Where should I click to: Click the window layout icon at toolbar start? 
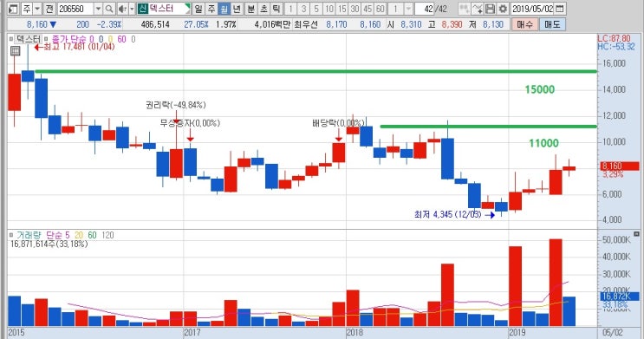pos(13,9)
